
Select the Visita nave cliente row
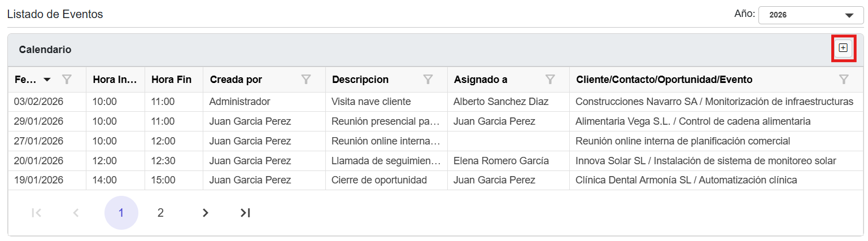(x=370, y=102)
